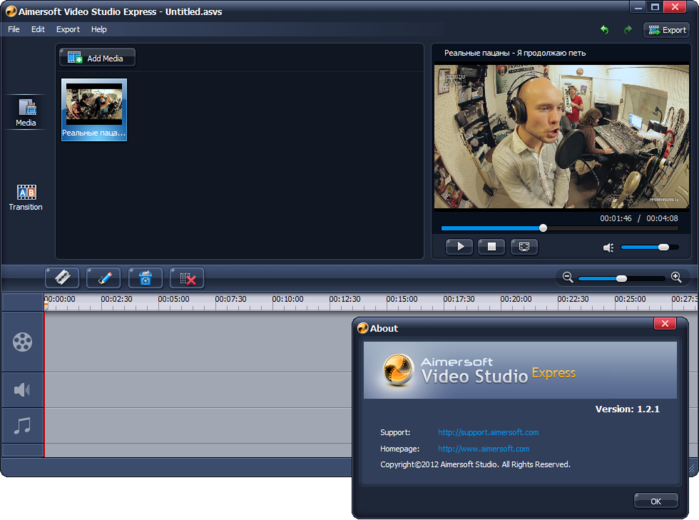The image size is (699, 520).
Task: Click the audio track speaker icon
Action: point(22,390)
